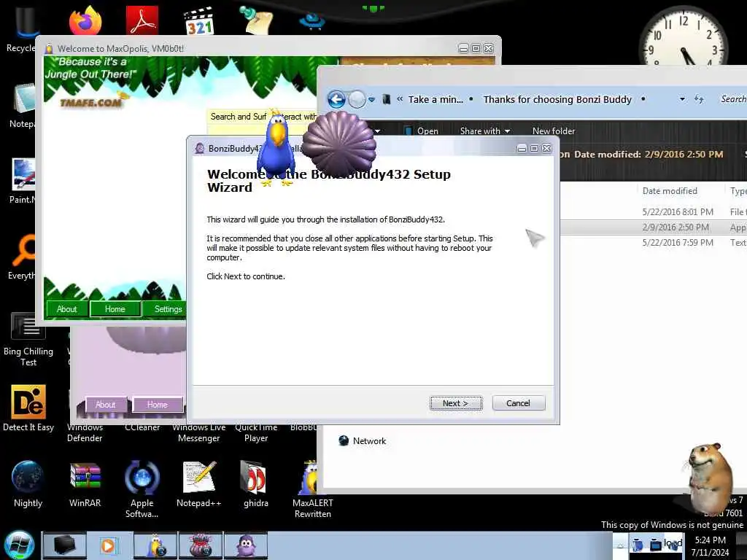747x560 pixels.
Task: Open the WinRAR desktop icon
Action: (x=85, y=484)
